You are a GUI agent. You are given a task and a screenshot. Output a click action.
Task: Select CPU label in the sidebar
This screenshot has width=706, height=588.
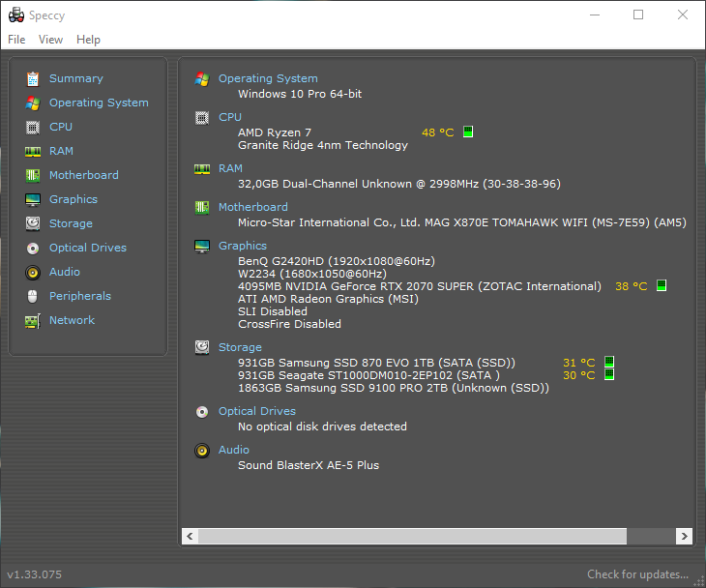[60, 127]
